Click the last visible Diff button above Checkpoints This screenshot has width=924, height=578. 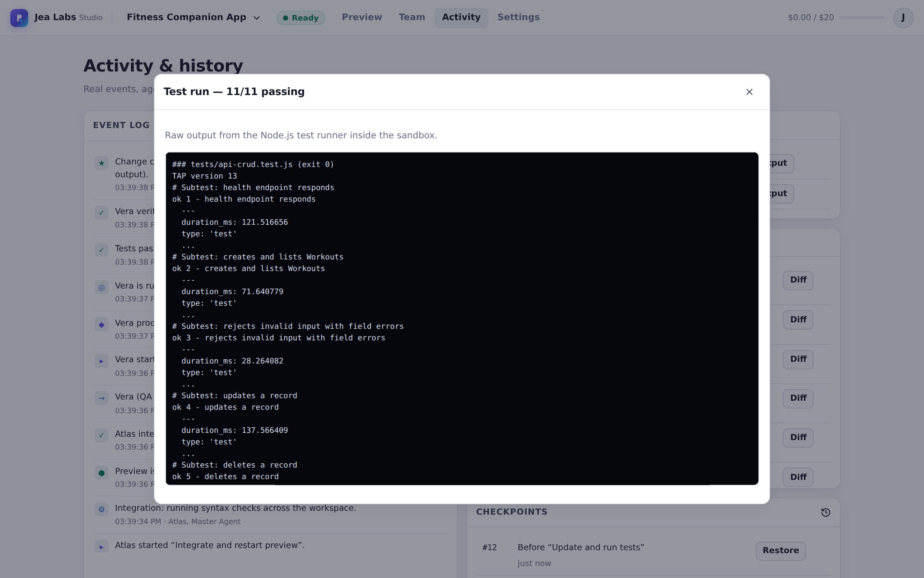(798, 477)
